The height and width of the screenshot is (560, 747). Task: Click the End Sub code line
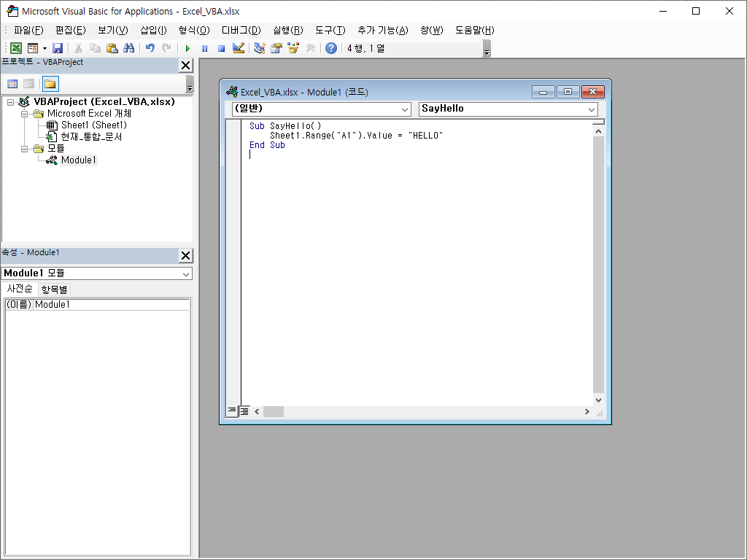[x=267, y=145]
